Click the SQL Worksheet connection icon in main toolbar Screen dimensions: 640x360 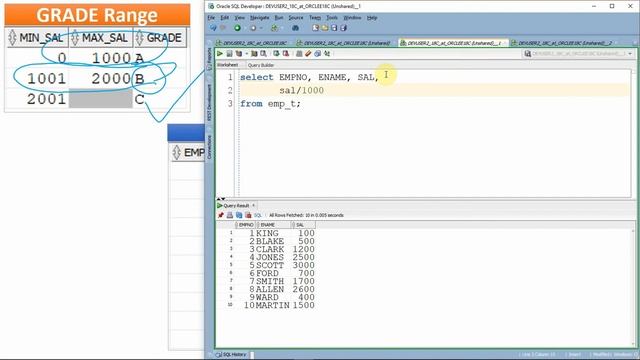pos(274,28)
